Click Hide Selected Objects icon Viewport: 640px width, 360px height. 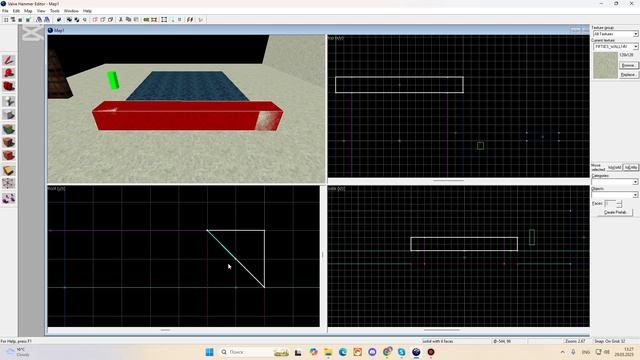[95, 20]
